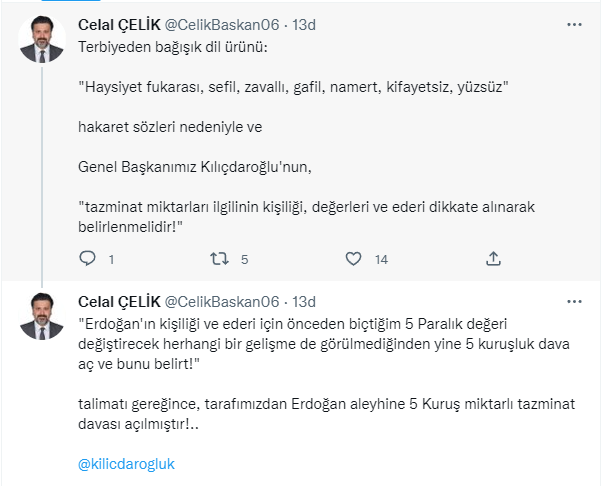The height and width of the screenshot is (486, 603).
Task: Click the @CelikBaskan06 handle in the second tweet
Action: point(220,302)
